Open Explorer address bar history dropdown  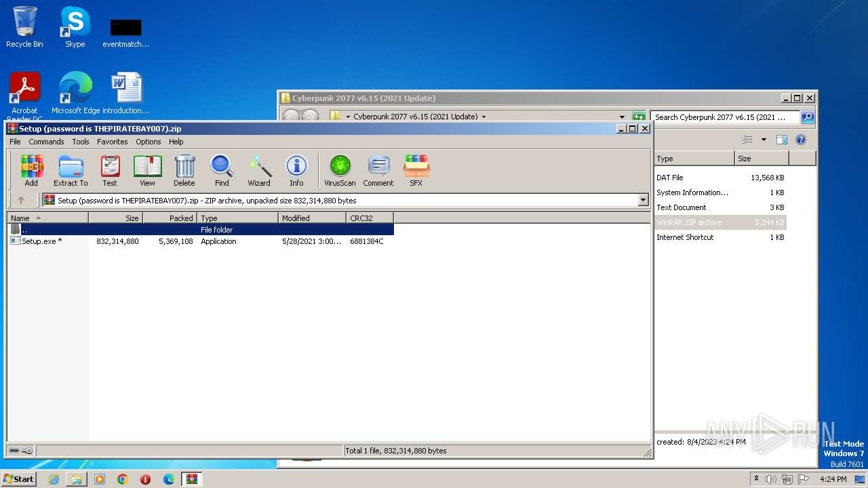pyautogui.click(x=622, y=117)
